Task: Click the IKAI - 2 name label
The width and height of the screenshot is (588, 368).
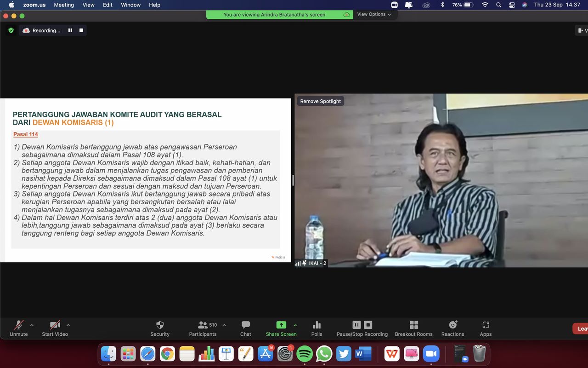Action: [x=317, y=263]
